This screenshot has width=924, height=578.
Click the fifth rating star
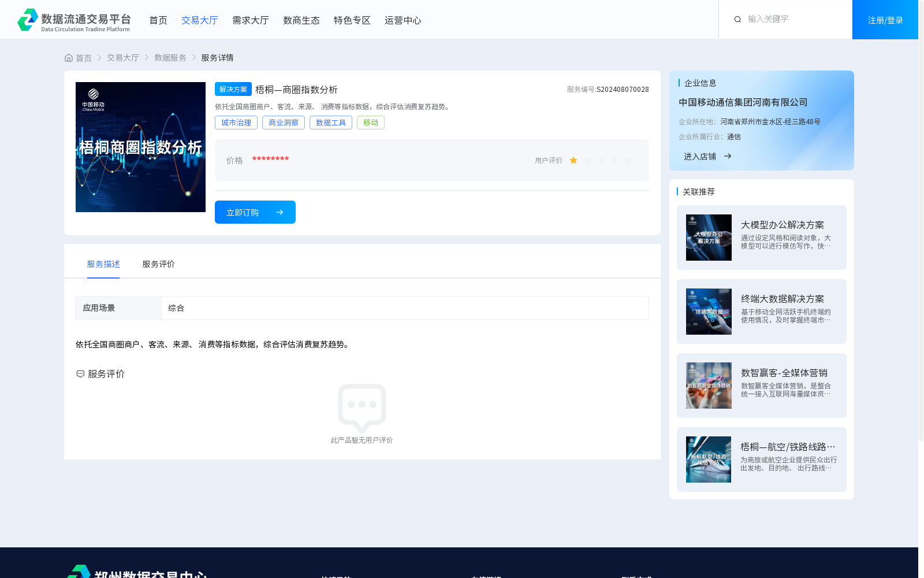[629, 161]
